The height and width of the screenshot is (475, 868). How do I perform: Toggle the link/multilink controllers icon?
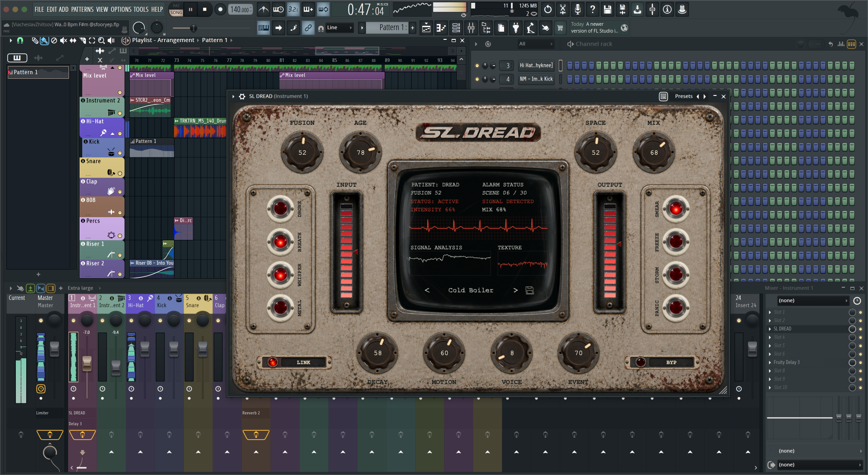[308, 28]
